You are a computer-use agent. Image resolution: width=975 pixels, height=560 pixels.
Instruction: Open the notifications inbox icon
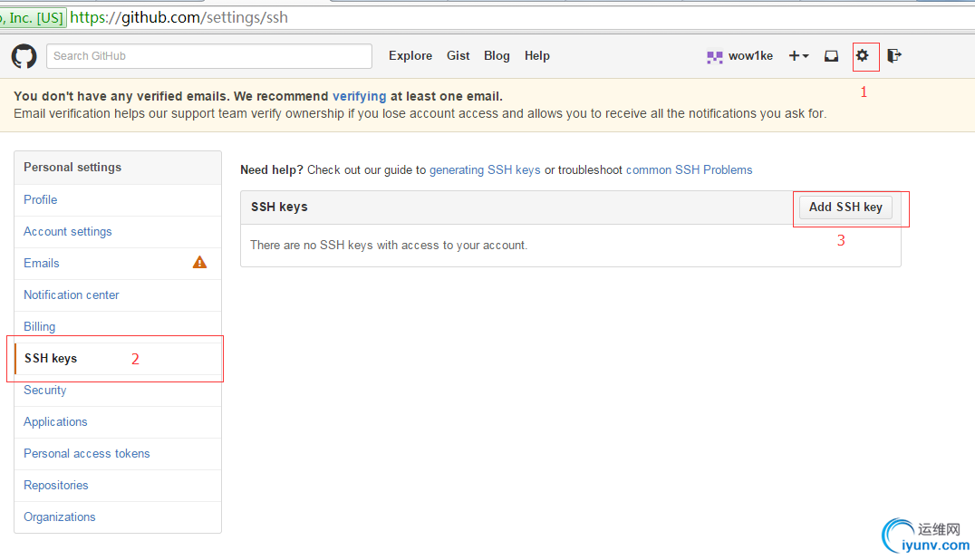pos(831,56)
